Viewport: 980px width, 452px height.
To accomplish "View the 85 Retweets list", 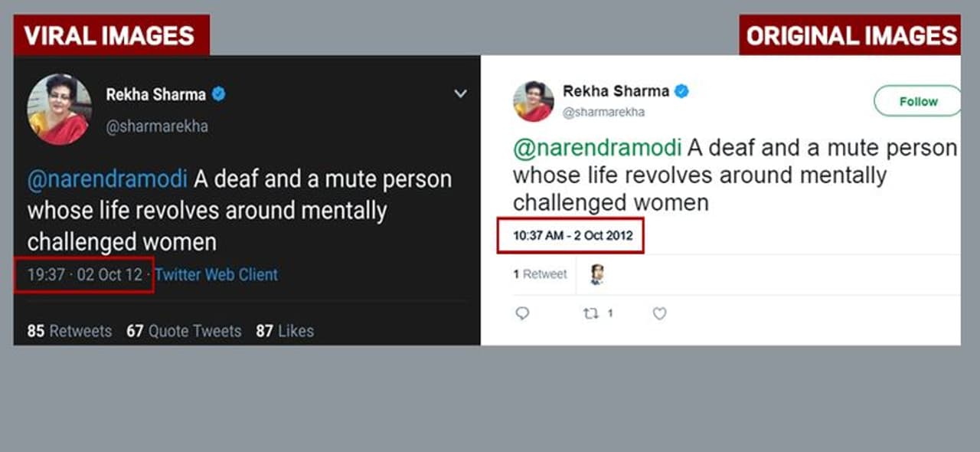I will [70, 331].
